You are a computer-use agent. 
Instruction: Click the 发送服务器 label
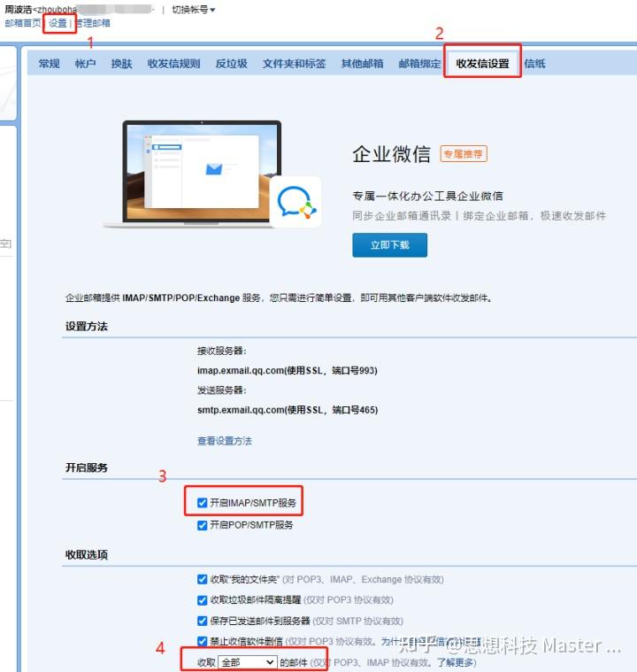click(x=222, y=390)
